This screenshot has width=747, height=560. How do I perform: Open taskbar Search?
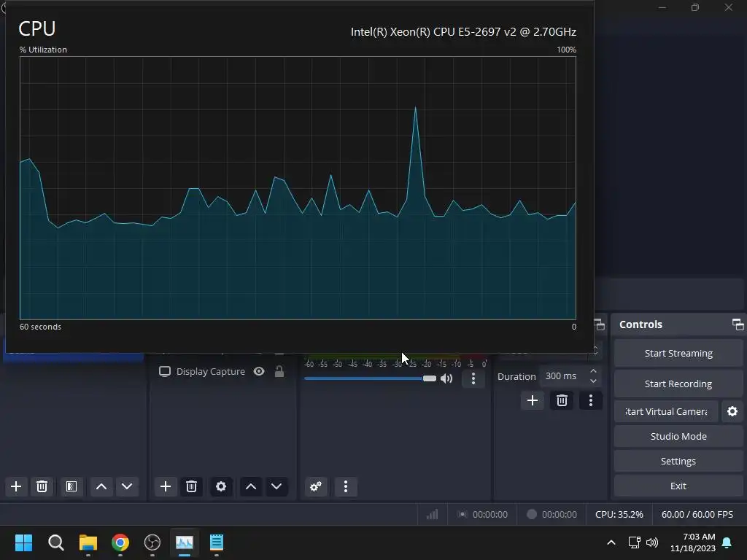(55, 542)
